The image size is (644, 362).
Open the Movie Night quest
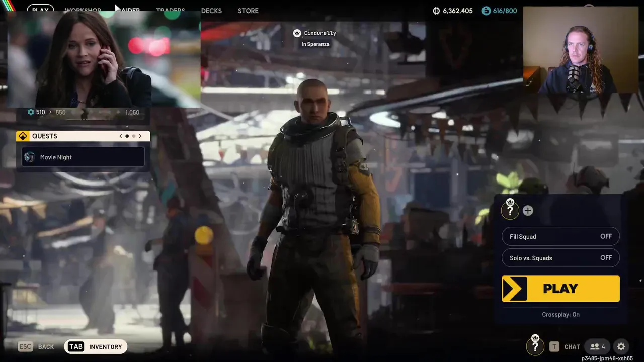[84, 157]
